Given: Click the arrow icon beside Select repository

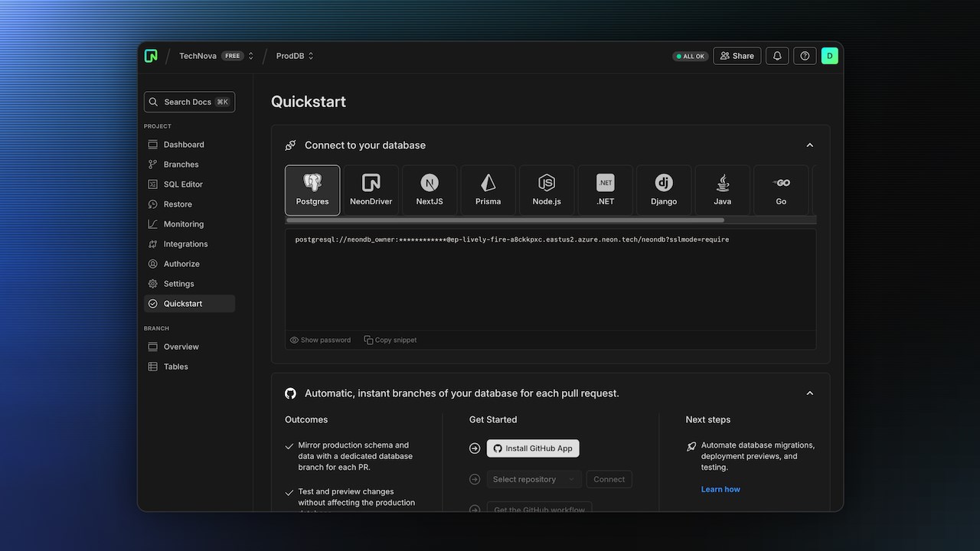Looking at the screenshot, I should [x=475, y=479].
